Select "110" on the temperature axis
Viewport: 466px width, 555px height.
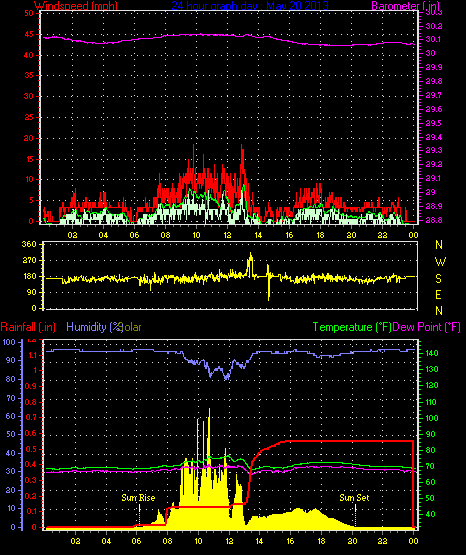tap(432, 402)
